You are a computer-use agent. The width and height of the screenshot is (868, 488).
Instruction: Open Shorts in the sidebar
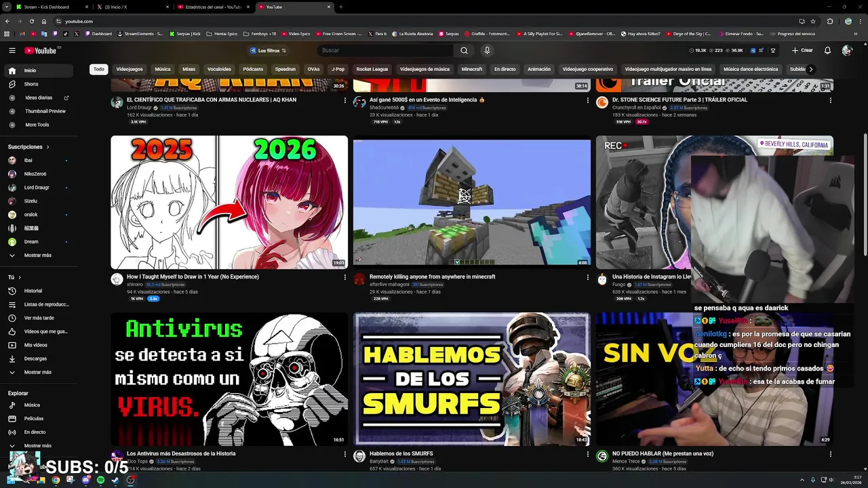point(37,84)
